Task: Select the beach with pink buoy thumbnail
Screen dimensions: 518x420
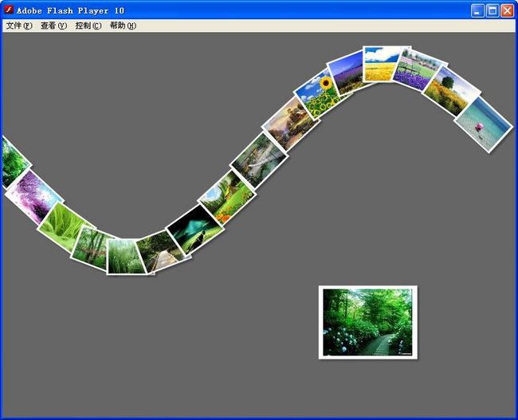Action: [485, 124]
